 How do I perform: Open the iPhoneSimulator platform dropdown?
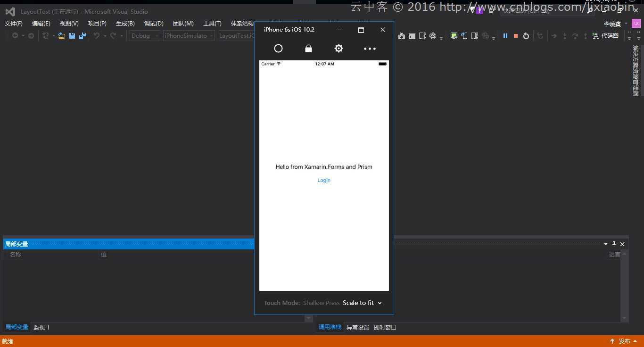[189, 36]
